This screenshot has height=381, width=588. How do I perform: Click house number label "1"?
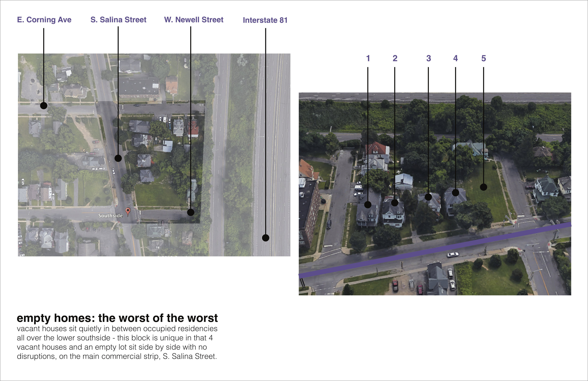pos(368,58)
